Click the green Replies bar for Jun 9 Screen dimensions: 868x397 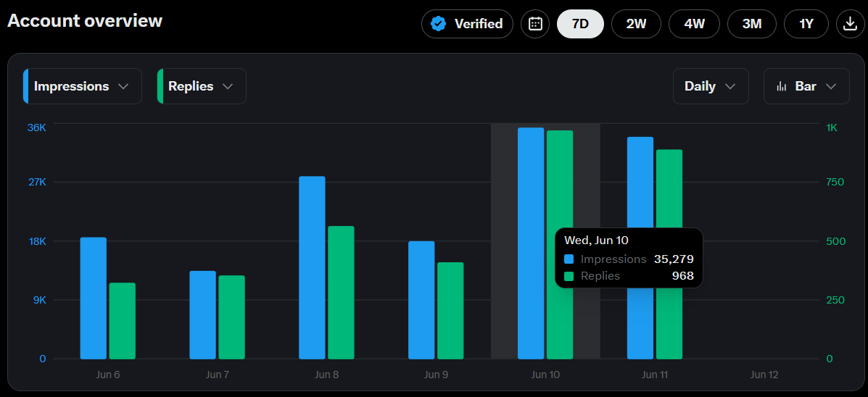coord(450,311)
